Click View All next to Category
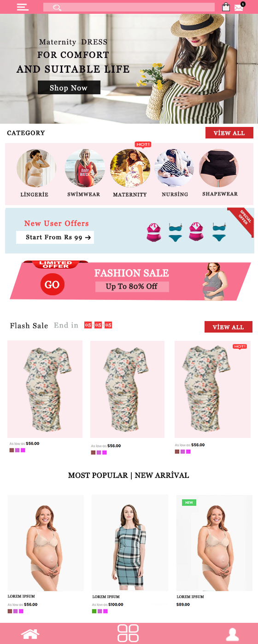The height and width of the screenshot is (644, 258). coord(229,133)
